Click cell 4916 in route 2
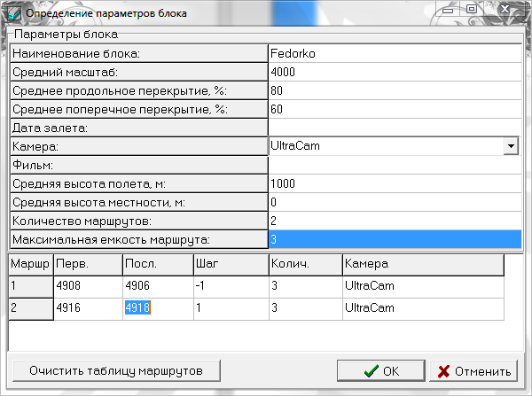The width and height of the screenshot is (532, 396). 88,308
